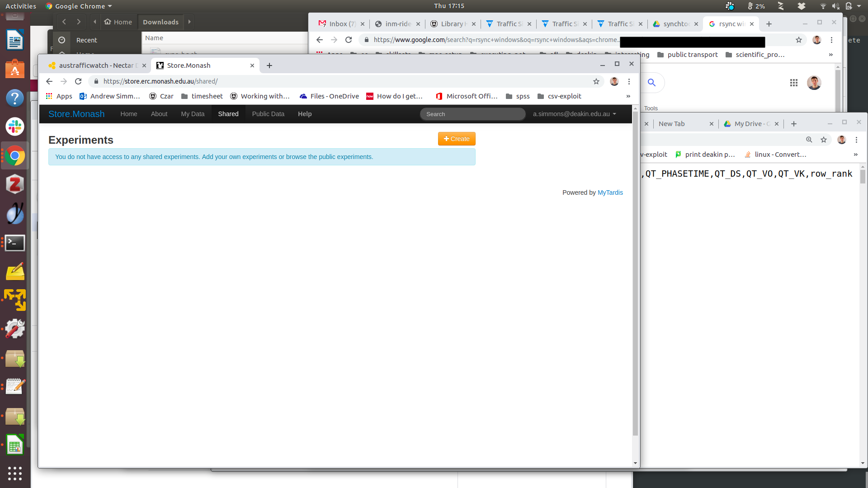Screen dimensions: 868x488
Task: Click the Store.Monash Search field
Action: tap(472, 114)
